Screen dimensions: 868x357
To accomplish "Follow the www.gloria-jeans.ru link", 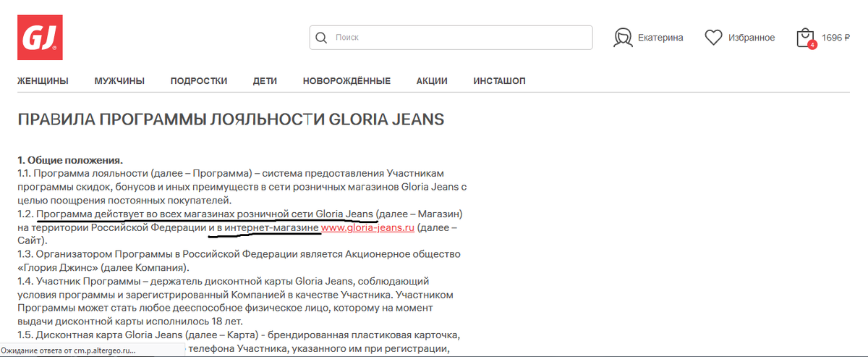I will point(367,227).
